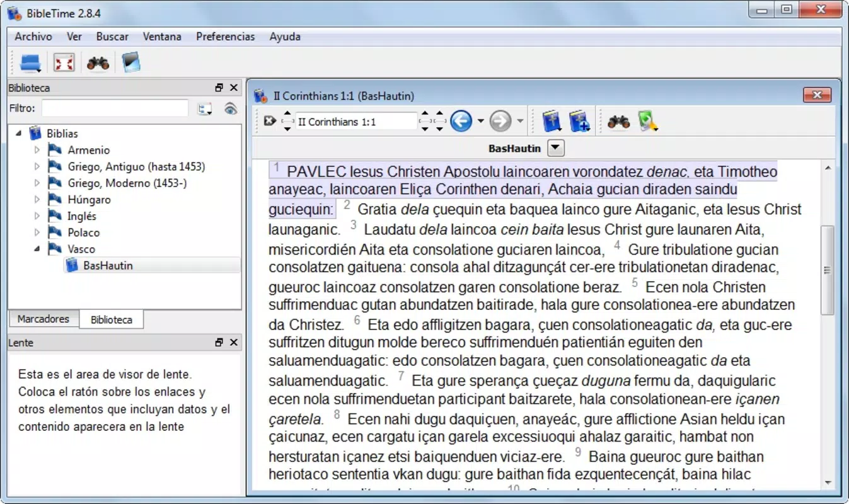Switch to the Biblioteca tab
This screenshot has height=504, width=849.
tap(112, 319)
